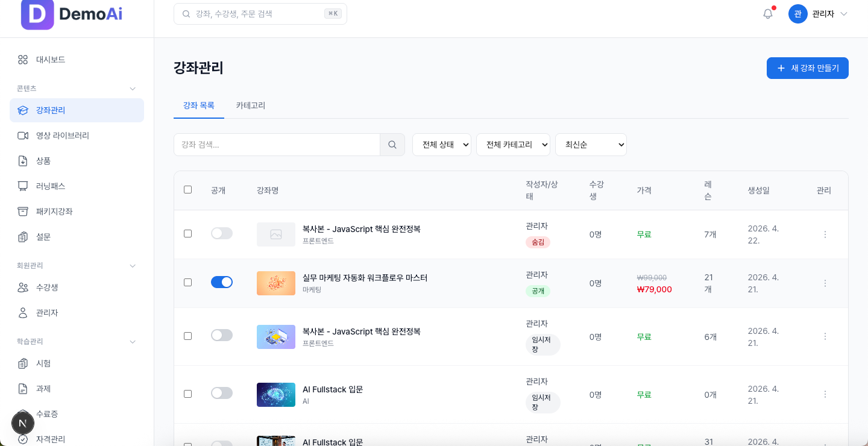Image resolution: width=868 pixels, height=446 pixels.
Task: Toggle 공개 switch for hidden 복사본 JavaScript course
Action: coord(222,233)
